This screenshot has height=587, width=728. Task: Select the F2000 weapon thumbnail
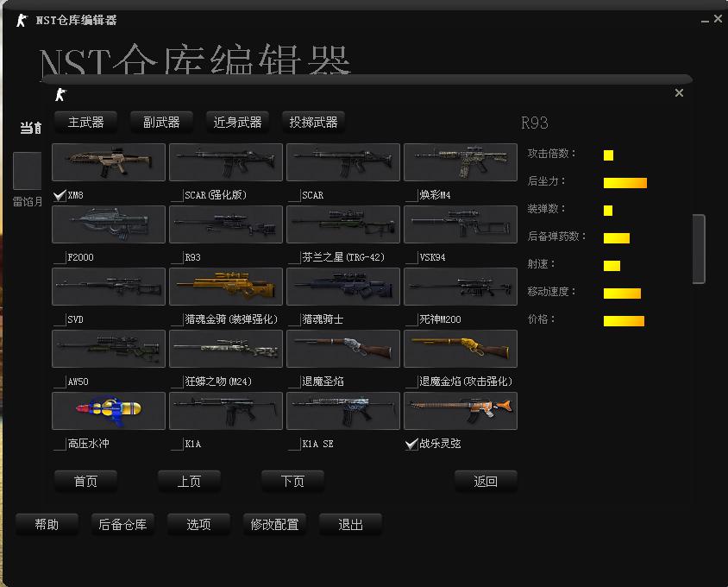coord(109,224)
